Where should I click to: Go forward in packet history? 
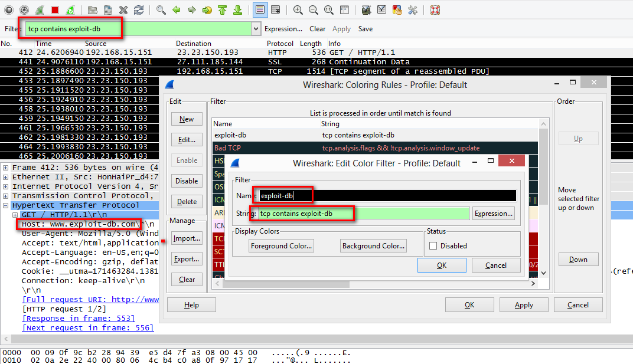191,10
